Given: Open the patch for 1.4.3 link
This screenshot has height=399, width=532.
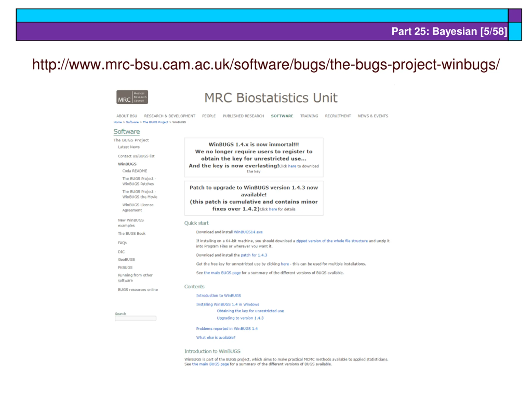Looking at the screenshot, I should [x=254, y=255].
